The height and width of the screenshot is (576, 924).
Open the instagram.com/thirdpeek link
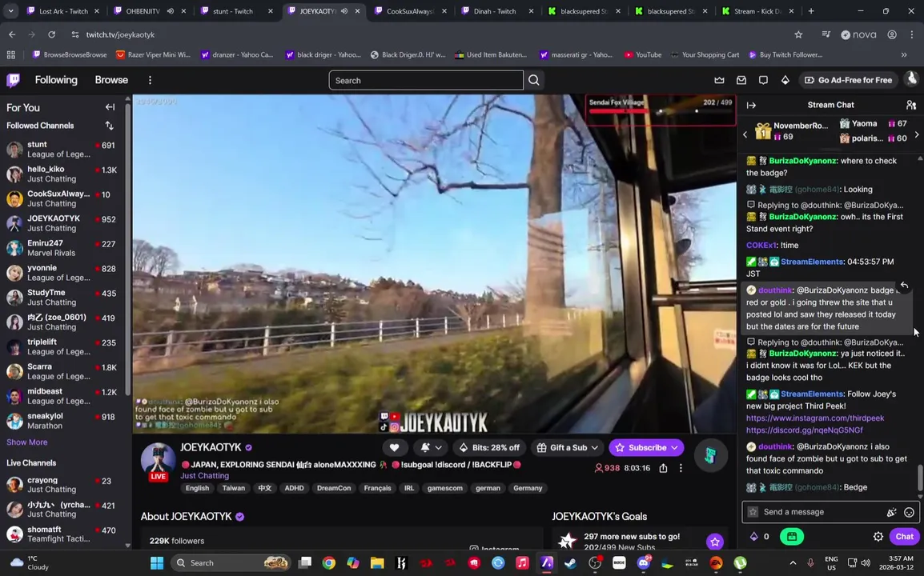[815, 418]
